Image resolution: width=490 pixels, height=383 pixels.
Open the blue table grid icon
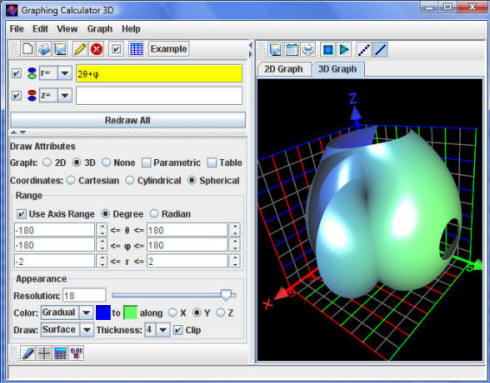coord(136,49)
